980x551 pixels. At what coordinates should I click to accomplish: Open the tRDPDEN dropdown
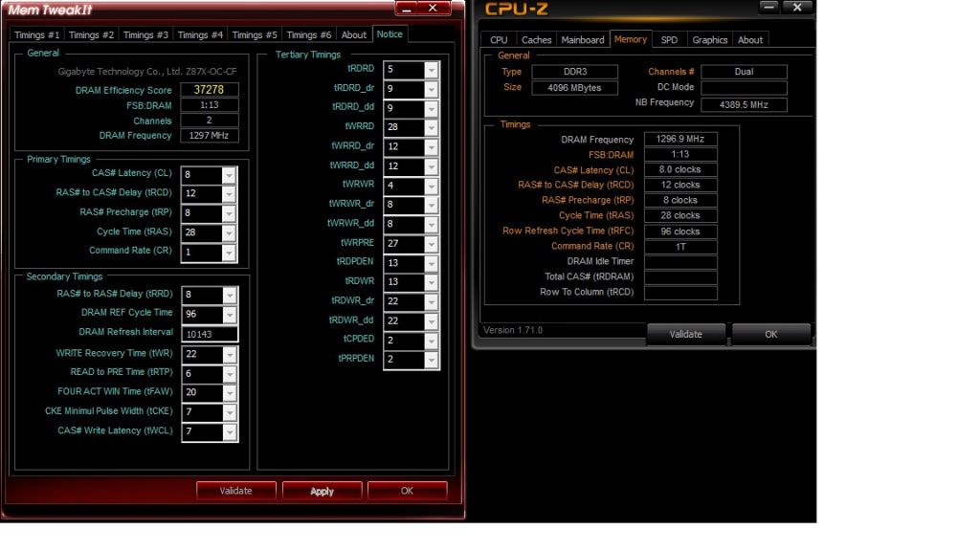[x=432, y=263]
